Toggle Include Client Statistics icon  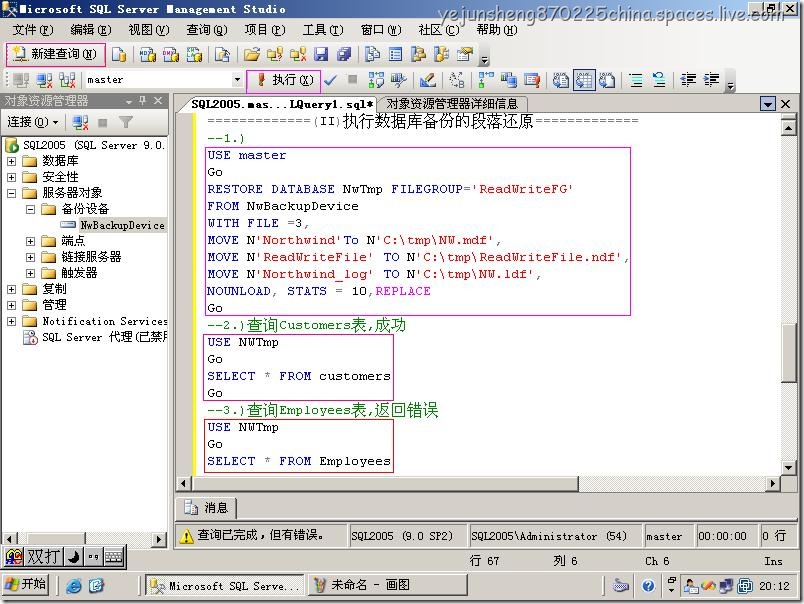pyautogui.click(x=509, y=80)
